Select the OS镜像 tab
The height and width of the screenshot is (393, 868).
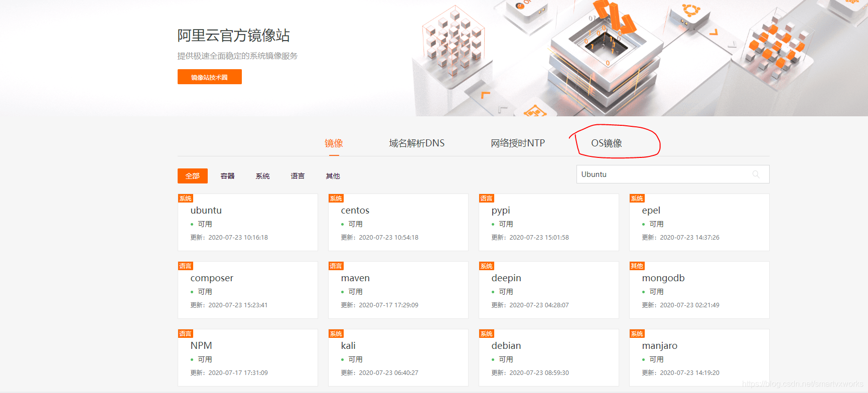(607, 143)
